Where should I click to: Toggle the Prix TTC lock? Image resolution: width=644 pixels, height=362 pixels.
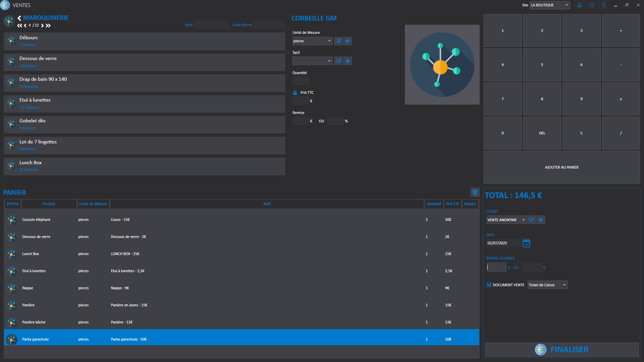[295, 93]
